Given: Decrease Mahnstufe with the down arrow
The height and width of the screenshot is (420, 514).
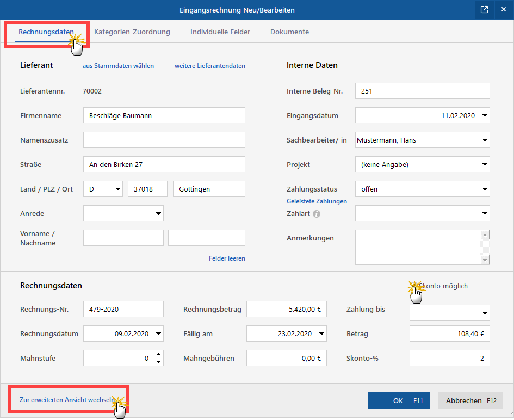Looking at the screenshot, I should pos(158,362).
